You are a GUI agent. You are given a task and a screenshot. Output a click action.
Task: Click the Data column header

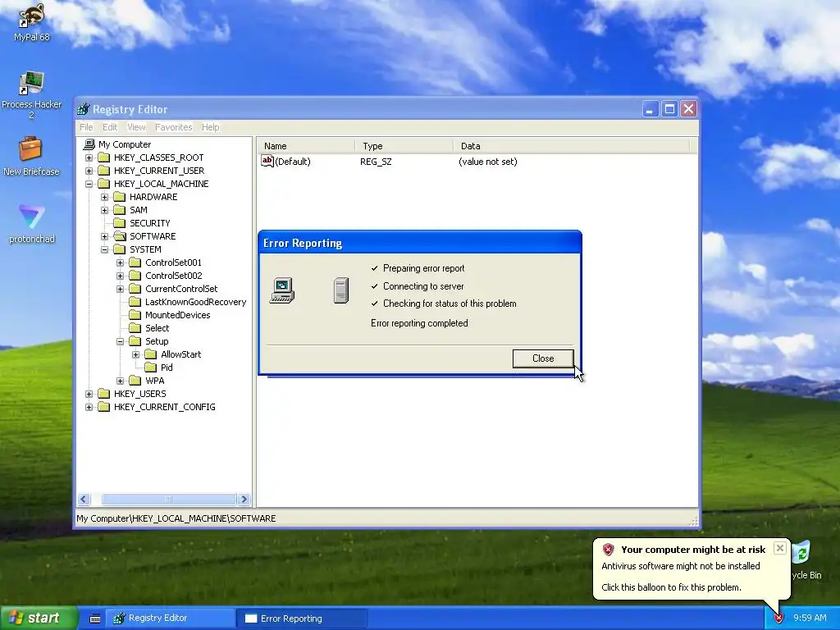572,146
